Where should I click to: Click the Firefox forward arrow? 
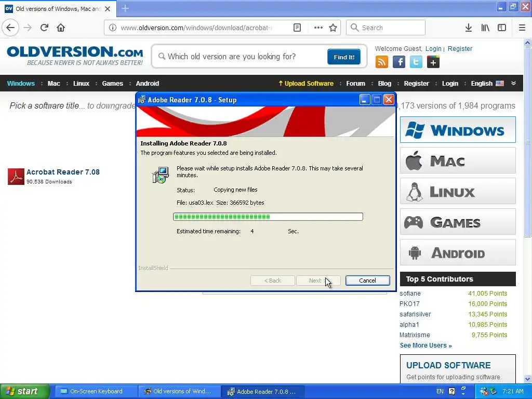pyautogui.click(x=28, y=28)
